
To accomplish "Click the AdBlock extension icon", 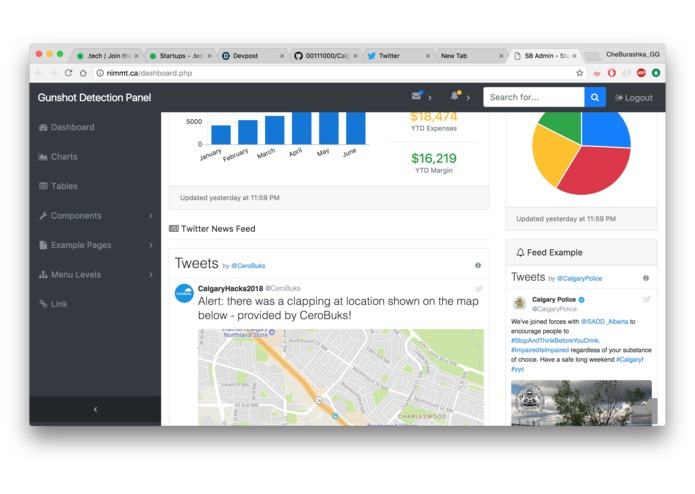I will [641, 73].
